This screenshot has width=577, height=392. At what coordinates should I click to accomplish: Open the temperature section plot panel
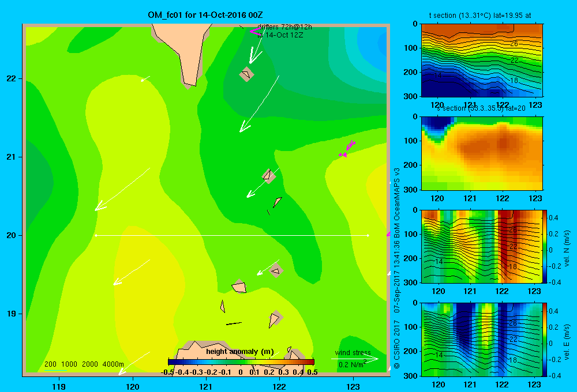(482, 61)
